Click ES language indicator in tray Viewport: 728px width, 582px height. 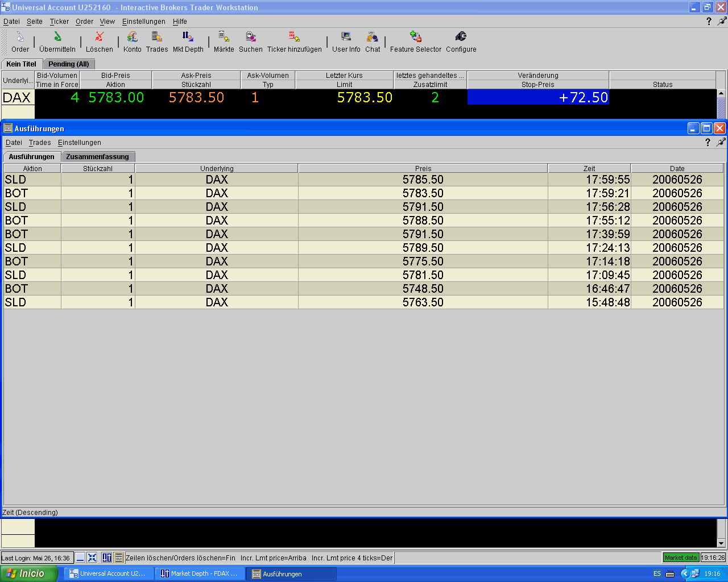pos(657,573)
